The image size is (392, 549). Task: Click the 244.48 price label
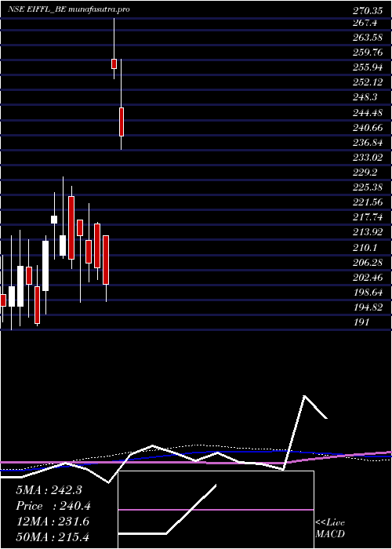[x=367, y=113]
